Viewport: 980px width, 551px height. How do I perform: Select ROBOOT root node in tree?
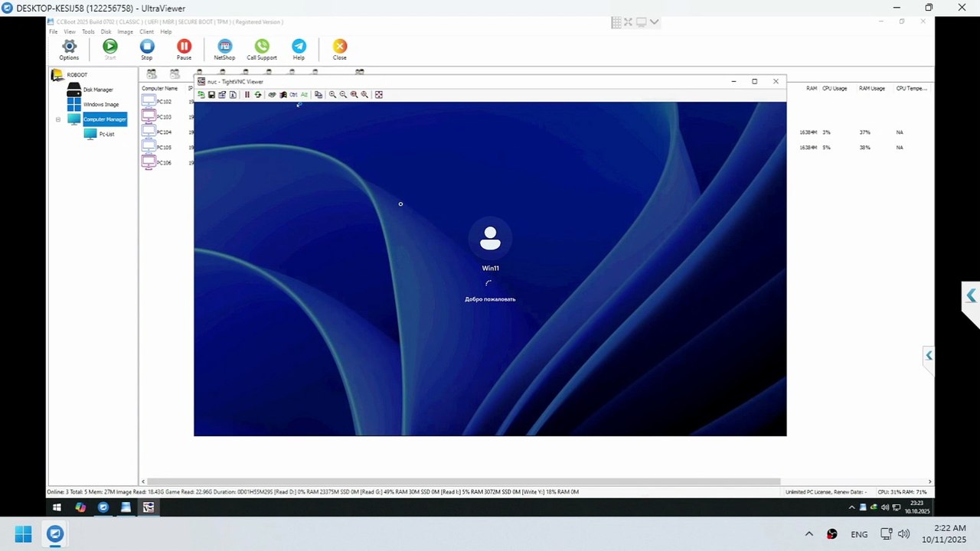click(x=77, y=75)
